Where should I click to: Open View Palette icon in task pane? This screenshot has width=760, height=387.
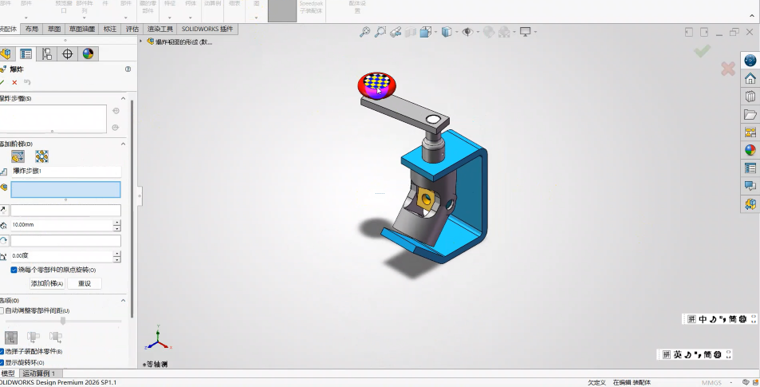point(750,132)
